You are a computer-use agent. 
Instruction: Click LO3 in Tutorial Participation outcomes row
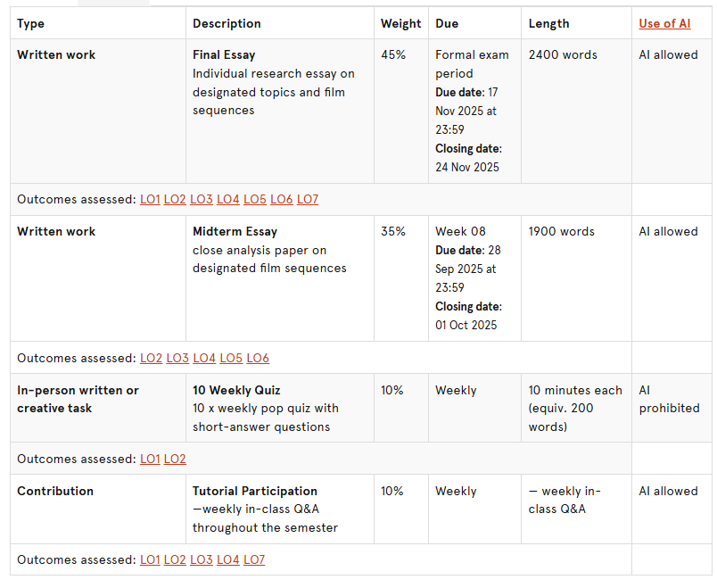(202, 559)
